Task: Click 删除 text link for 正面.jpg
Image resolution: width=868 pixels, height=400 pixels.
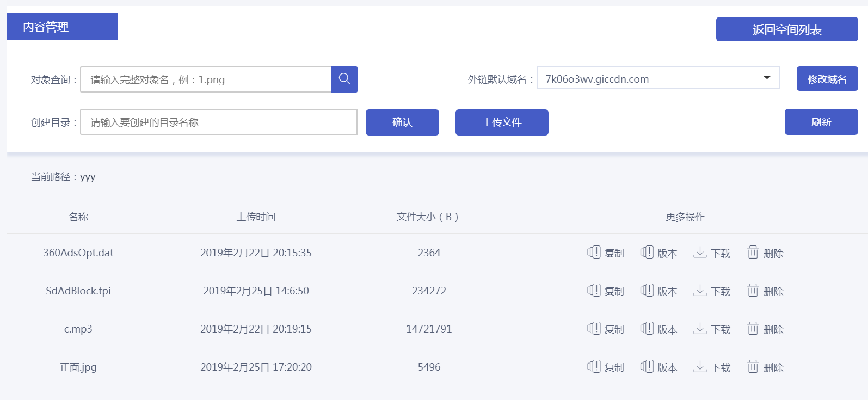Action: click(x=773, y=367)
